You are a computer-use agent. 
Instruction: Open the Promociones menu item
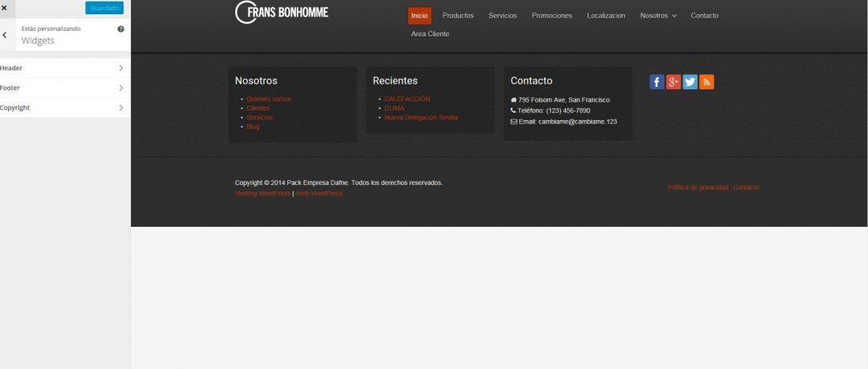point(552,16)
